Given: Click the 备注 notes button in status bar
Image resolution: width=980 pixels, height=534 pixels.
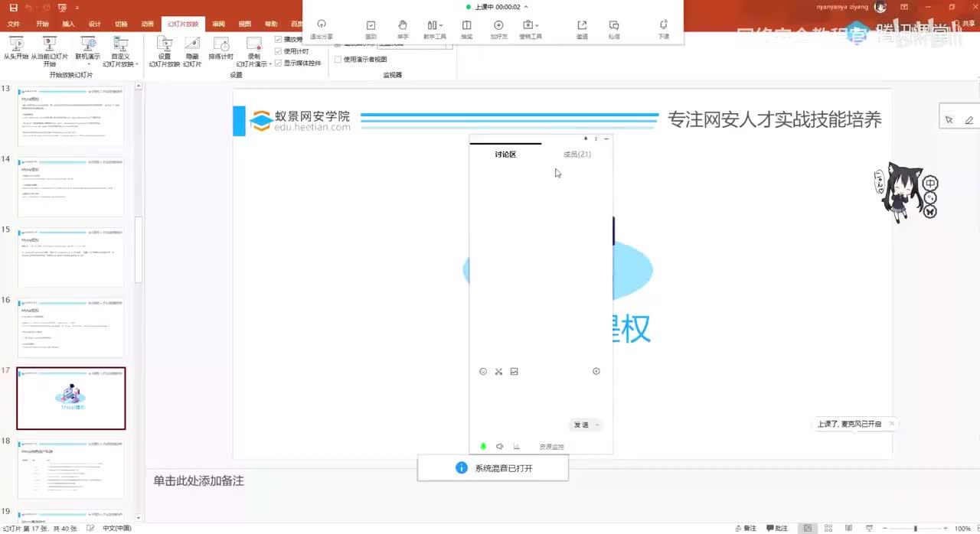Looking at the screenshot, I should pos(746,528).
